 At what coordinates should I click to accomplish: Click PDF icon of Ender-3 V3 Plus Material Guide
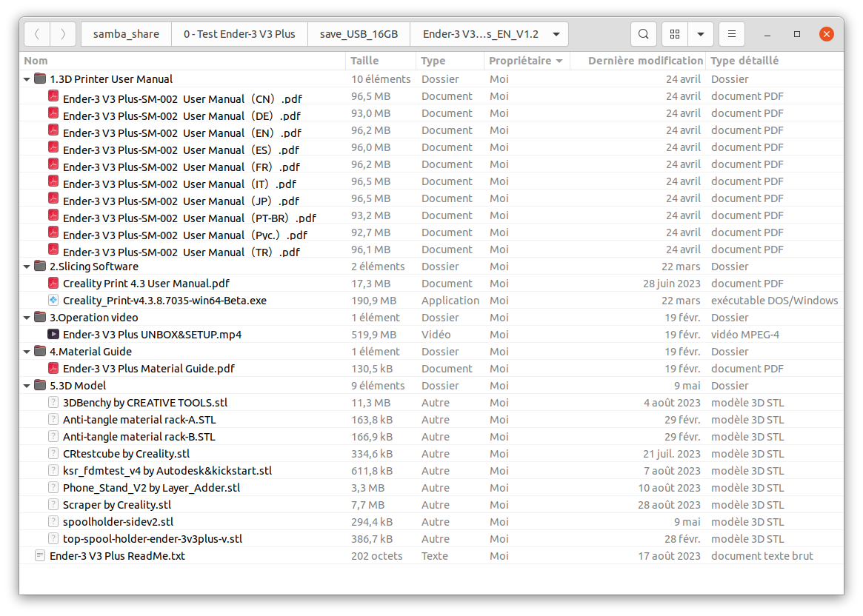[x=53, y=369]
